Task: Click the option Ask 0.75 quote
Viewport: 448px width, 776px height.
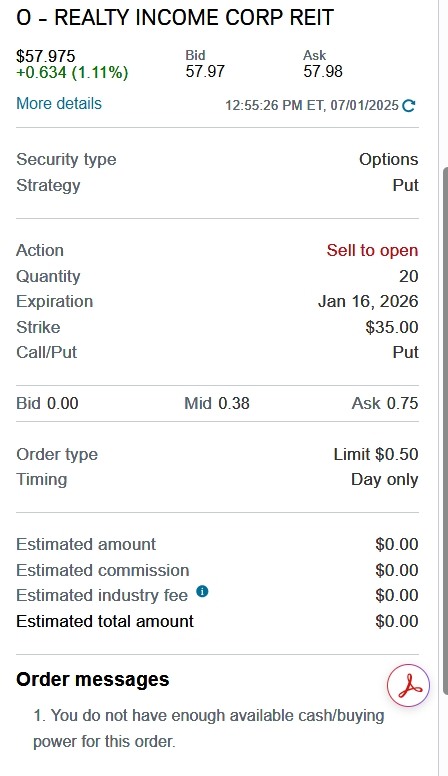Action: pyautogui.click(x=385, y=403)
